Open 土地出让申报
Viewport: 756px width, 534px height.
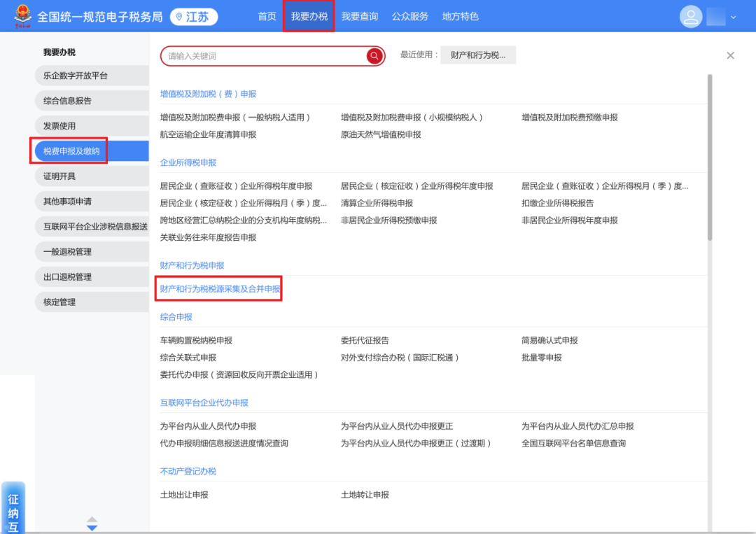click(184, 495)
